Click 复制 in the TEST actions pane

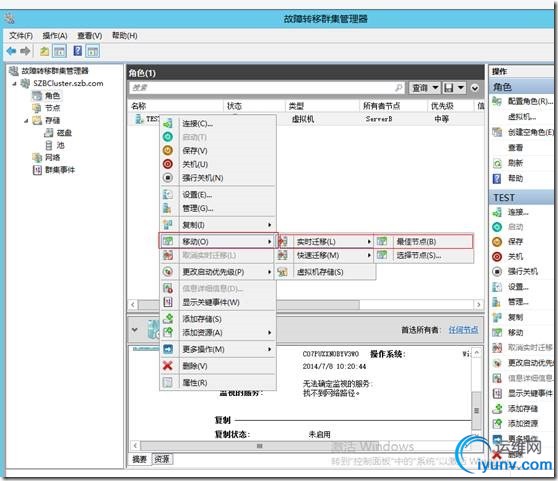515,317
